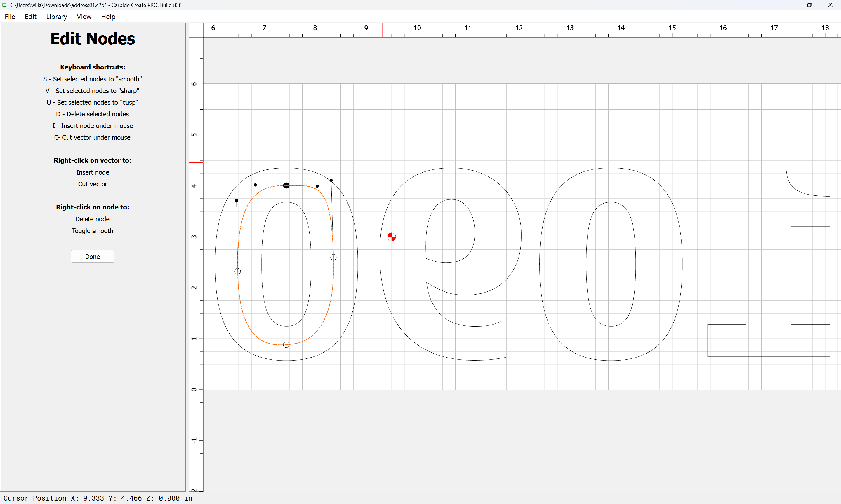
Task: Restore down the application window
Action: pyautogui.click(x=809, y=5)
